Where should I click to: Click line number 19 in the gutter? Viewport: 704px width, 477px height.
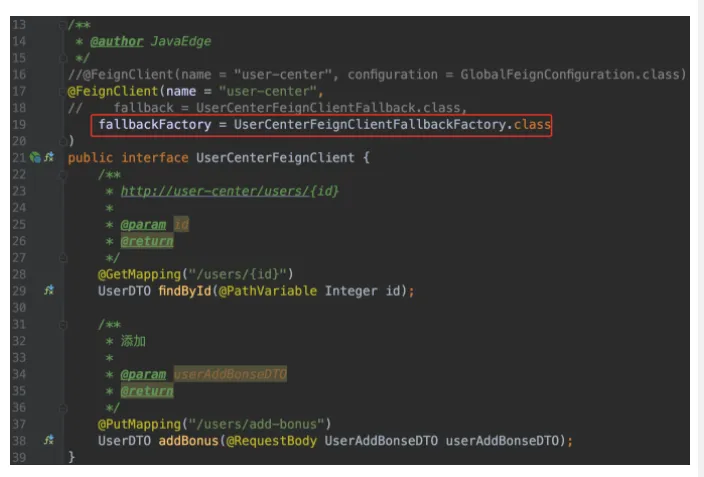[x=19, y=124]
